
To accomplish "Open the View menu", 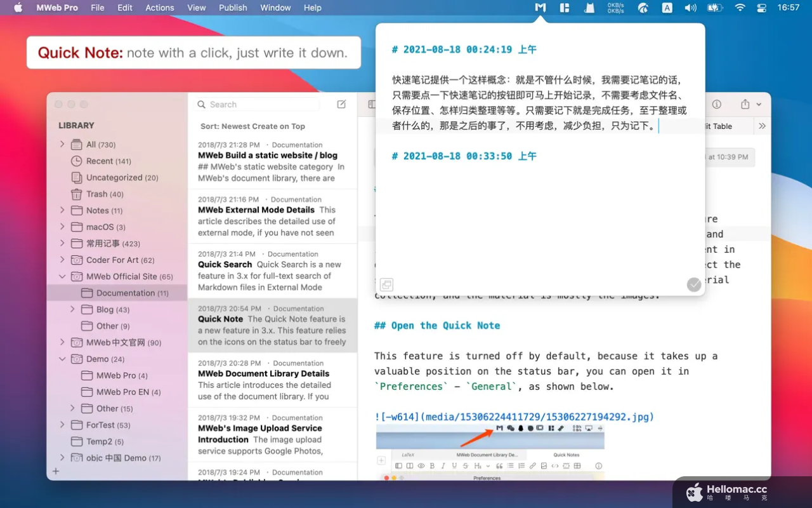I will point(197,8).
